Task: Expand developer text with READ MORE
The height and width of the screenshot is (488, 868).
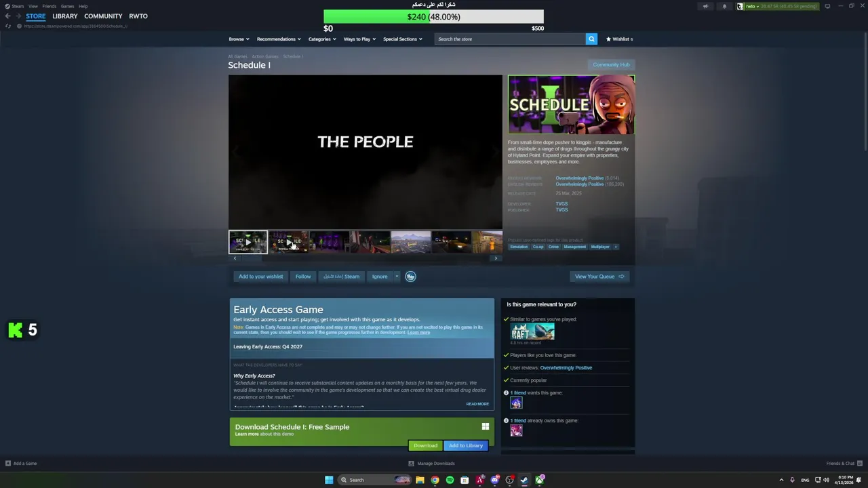Action: point(477,404)
